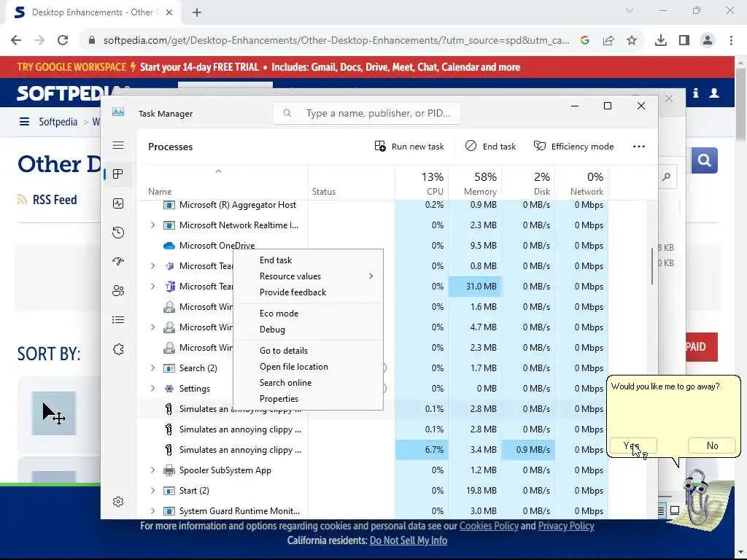This screenshot has width=747, height=560.
Task: Open Softpedia user account icon
Action: coord(714,93)
